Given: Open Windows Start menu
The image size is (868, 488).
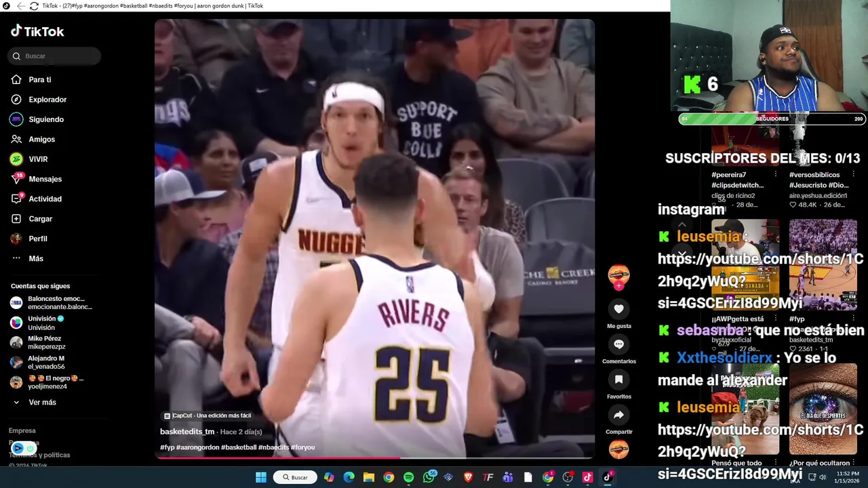Looking at the screenshot, I should (260, 477).
